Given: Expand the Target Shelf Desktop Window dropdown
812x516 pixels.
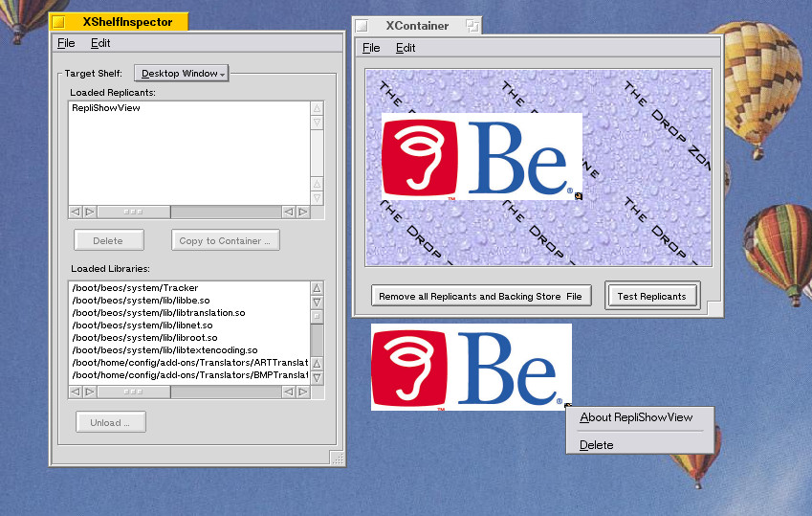Looking at the screenshot, I should pos(181,73).
